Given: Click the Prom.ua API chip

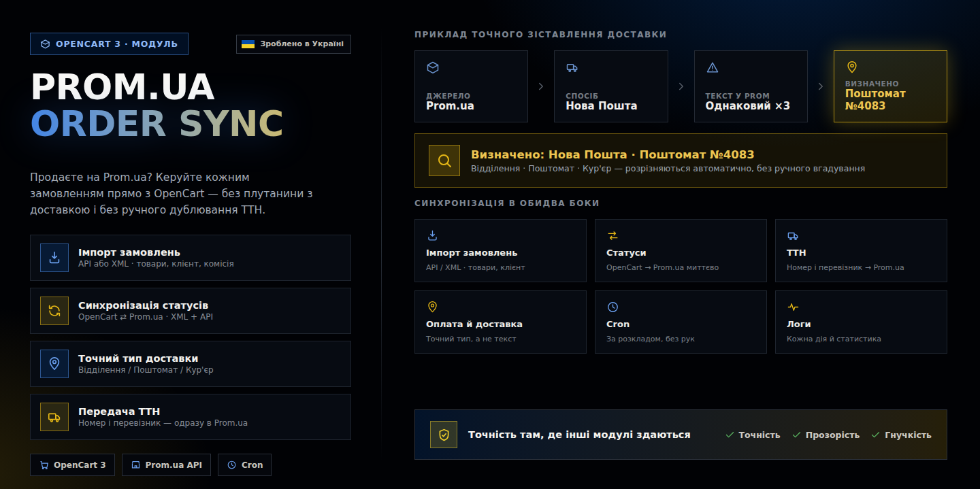Looking at the screenshot, I should [166, 465].
